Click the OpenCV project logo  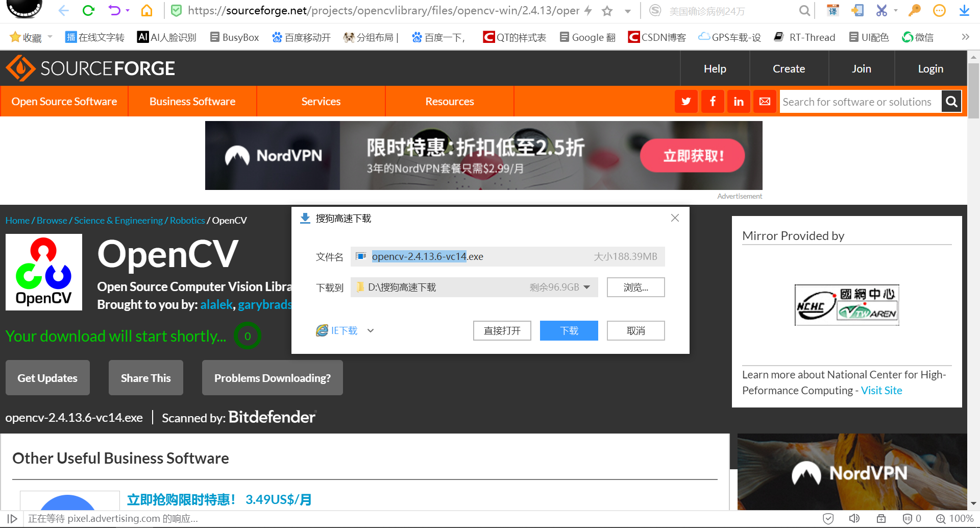point(44,272)
